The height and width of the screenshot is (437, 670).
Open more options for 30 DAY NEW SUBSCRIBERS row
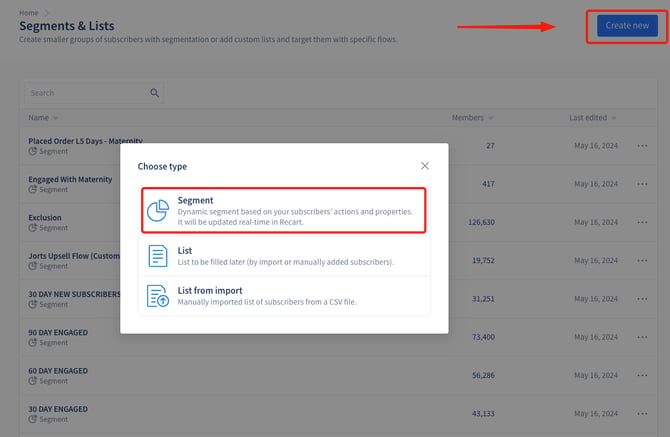[642, 299]
